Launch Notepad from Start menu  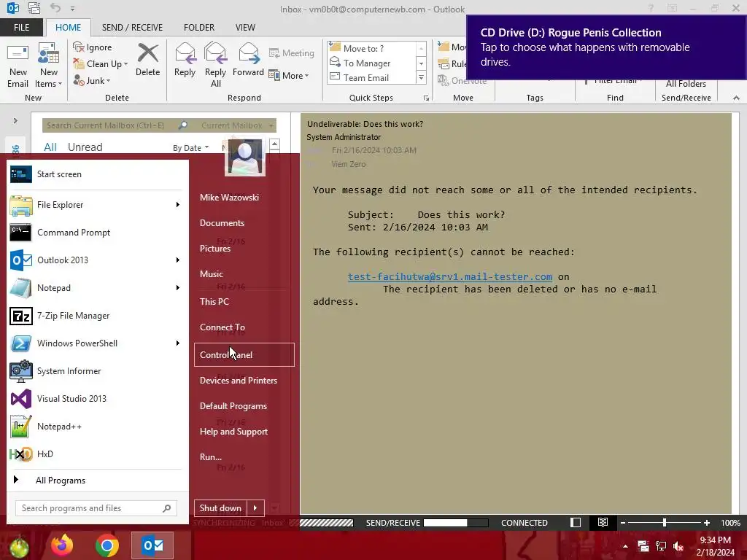tap(90, 288)
